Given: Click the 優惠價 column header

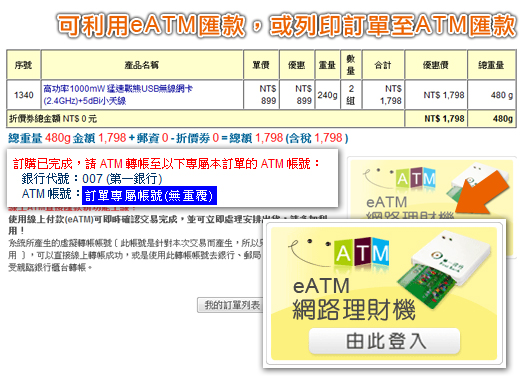Looking at the screenshot, I should tap(435, 65).
